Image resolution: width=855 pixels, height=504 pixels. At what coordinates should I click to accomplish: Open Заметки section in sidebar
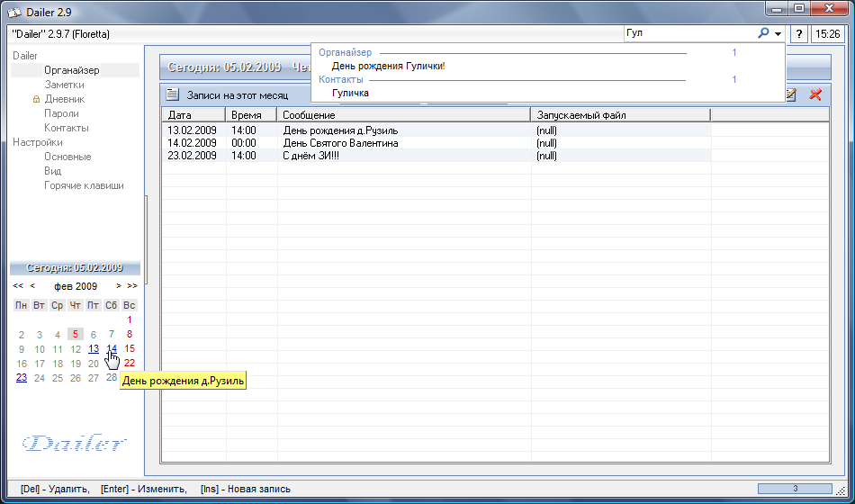64,85
